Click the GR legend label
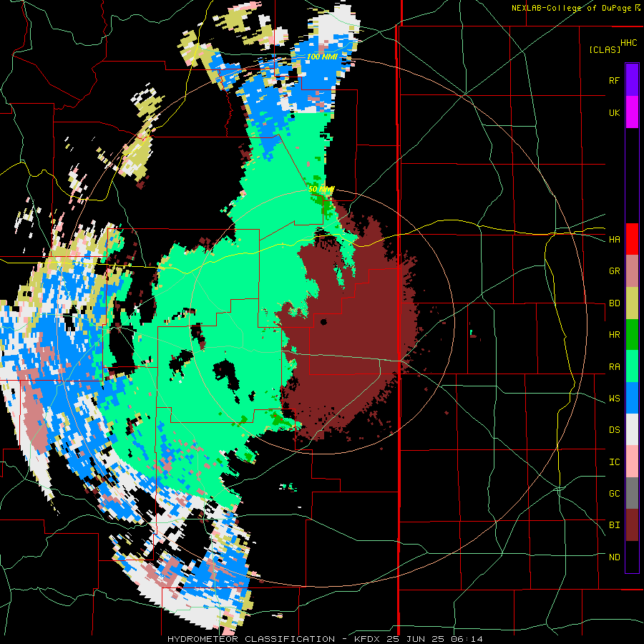Image resolution: width=644 pixels, height=644 pixels. [614, 271]
